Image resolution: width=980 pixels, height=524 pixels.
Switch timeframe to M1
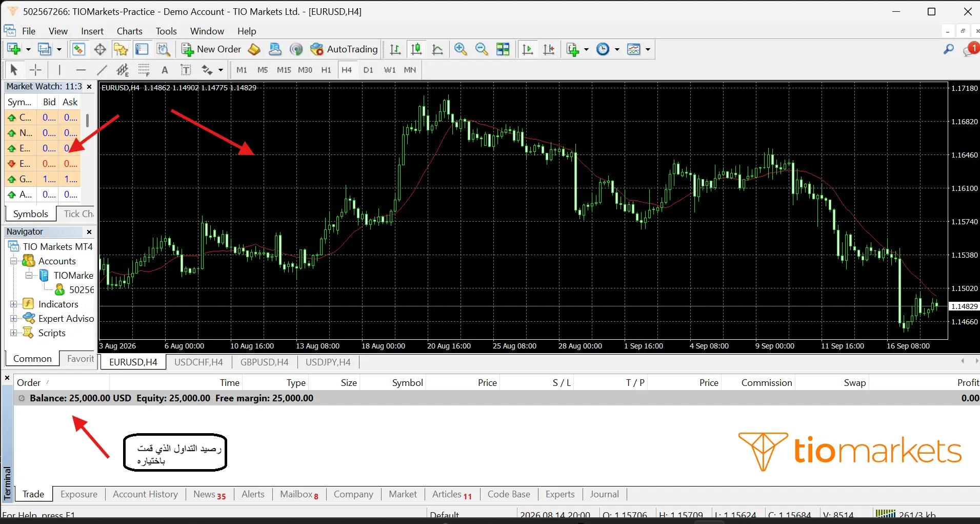pos(242,70)
